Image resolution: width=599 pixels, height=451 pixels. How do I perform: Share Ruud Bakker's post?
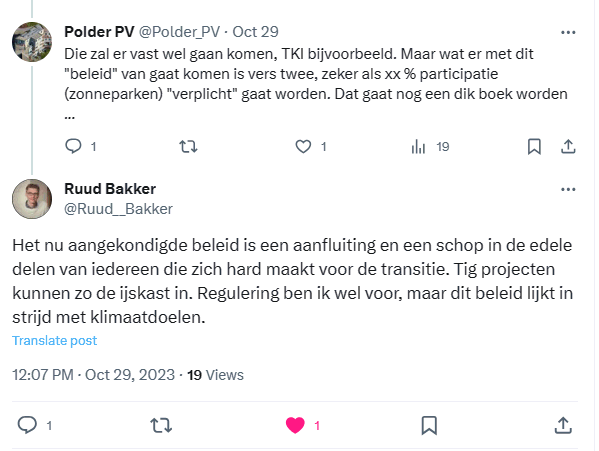pyautogui.click(x=563, y=425)
